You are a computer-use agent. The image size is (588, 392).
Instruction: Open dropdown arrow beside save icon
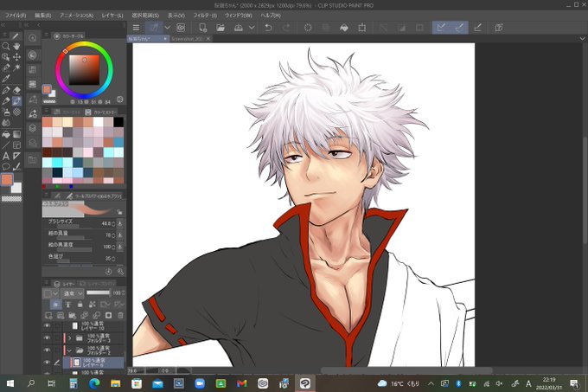[x=252, y=28]
